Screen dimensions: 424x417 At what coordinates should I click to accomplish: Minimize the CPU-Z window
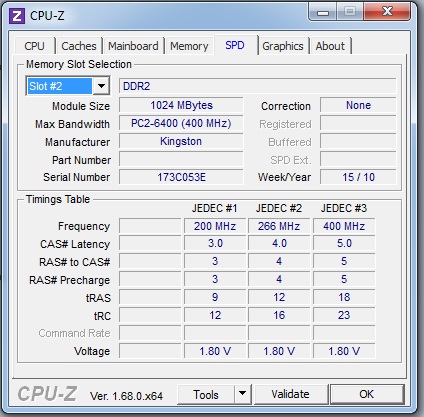pos(323,13)
